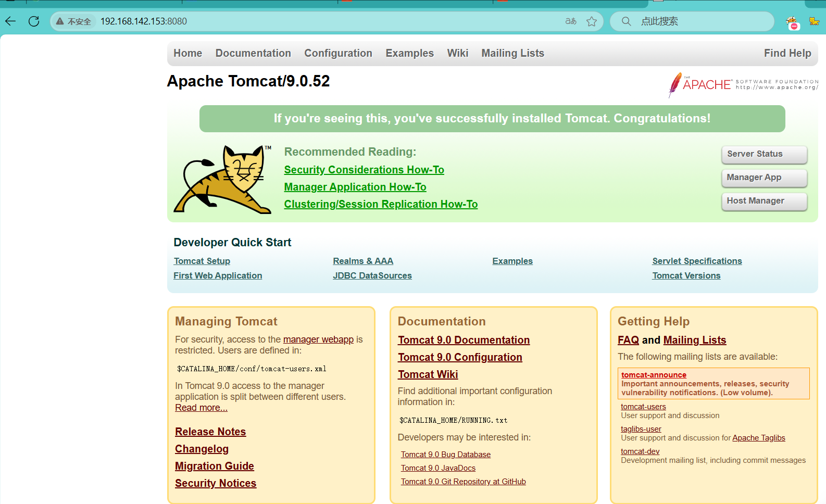
Task: Open Servlet Specifications link
Action: [697, 261]
